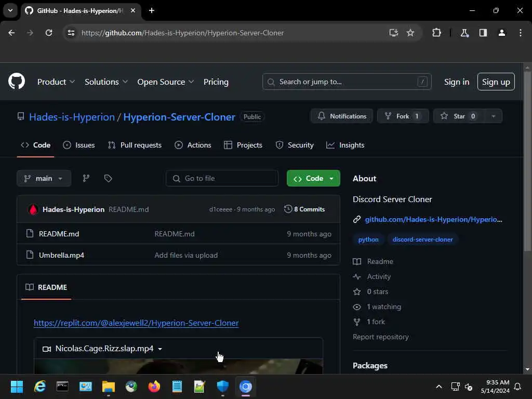Viewport: 532px width, 399px height.
Task: Open the browser tab search dropdown
Action: coord(10,10)
